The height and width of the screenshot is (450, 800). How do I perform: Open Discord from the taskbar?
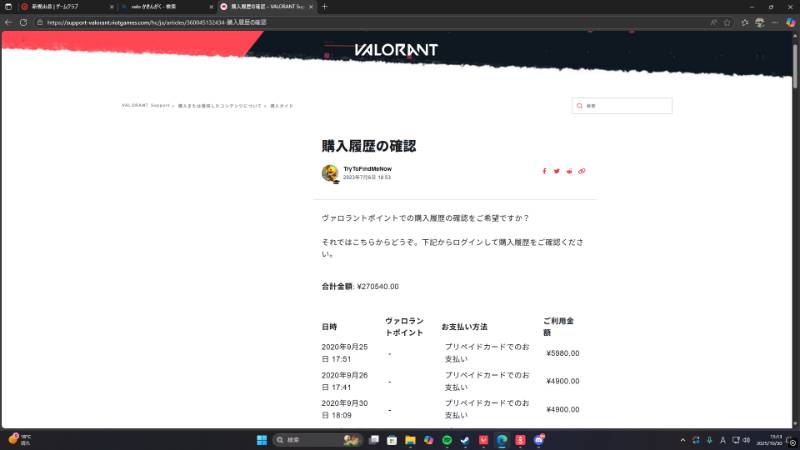pyautogui.click(x=539, y=440)
